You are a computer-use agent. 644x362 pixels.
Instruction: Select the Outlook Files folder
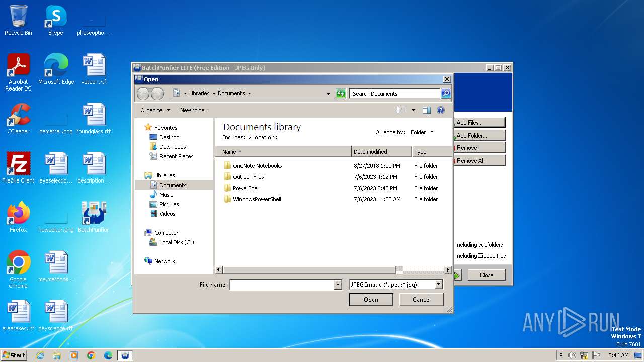[x=248, y=177]
